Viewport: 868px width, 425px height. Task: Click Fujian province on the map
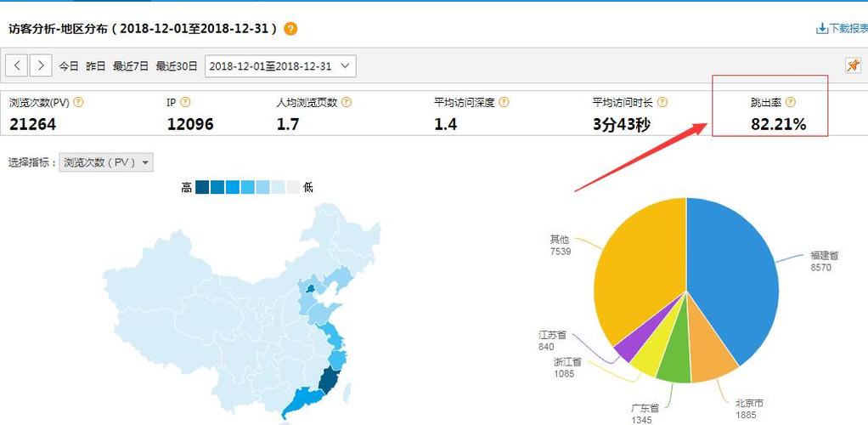pyautogui.click(x=329, y=381)
